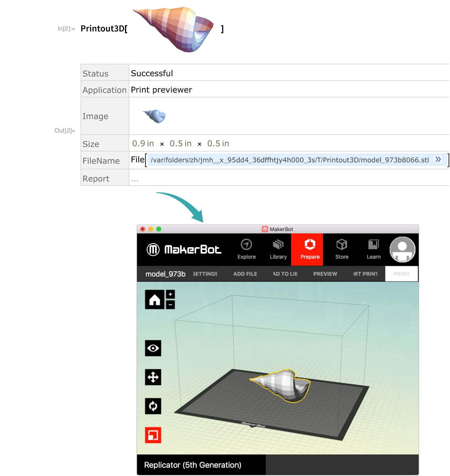Open the Library section in MakerBot
Screen dimensions: 450x476
point(278,249)
